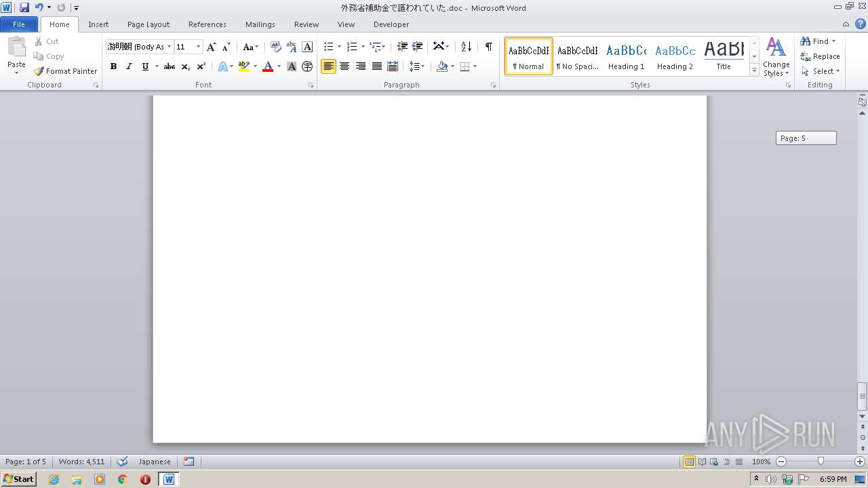Click the Decrease Indent icon
Screen dimensions: 868x488
tap(402, 47)
